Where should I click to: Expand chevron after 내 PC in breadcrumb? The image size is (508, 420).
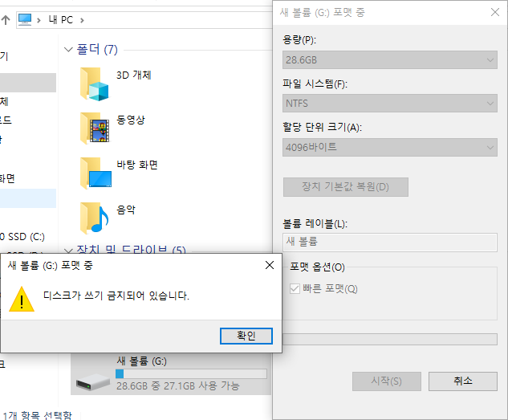pyautogui.click(x=82, y=20)
